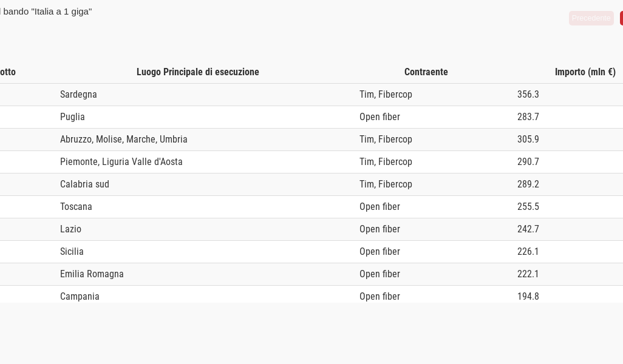623x364 pixels.
Task: Sort table by Importo (mln €) header
Action: (x=585, y=72)
